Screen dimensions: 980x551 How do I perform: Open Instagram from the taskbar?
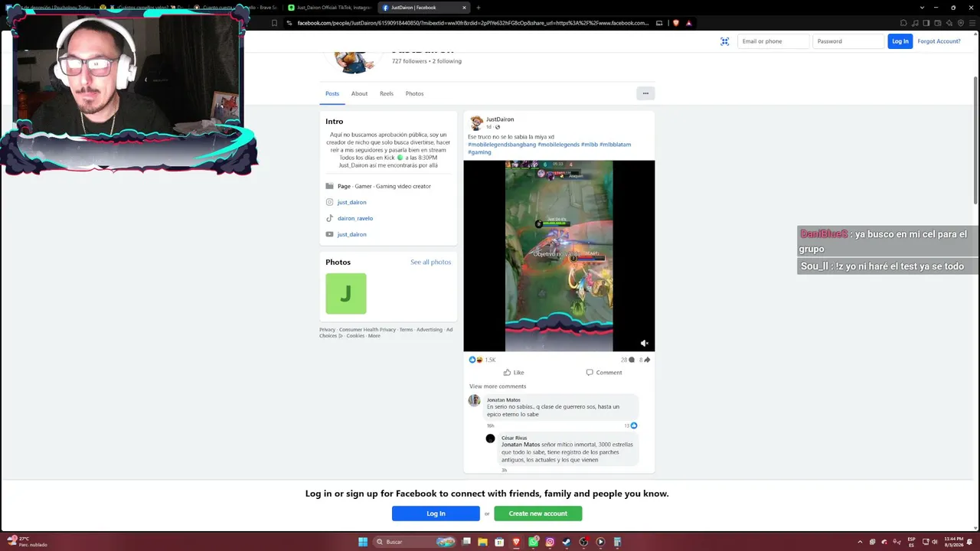[550, 542]
